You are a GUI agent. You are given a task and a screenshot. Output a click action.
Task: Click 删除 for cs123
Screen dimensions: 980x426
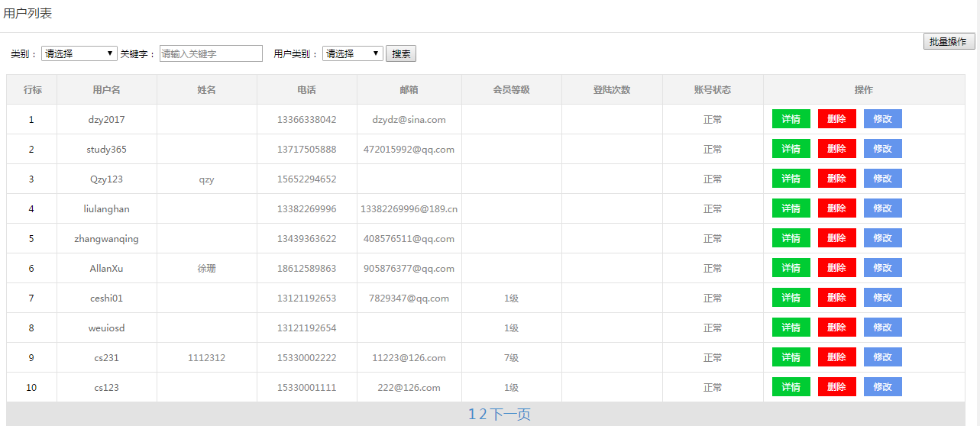coord(837,387)
